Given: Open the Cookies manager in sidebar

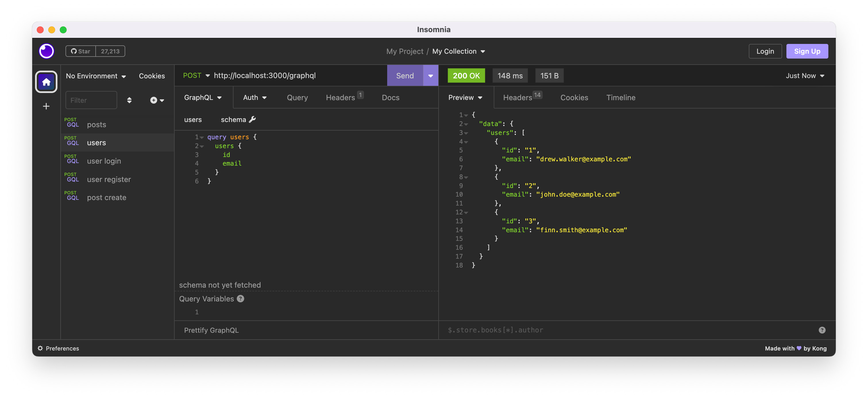Looking at the screenshot, I should pos(152,76).
